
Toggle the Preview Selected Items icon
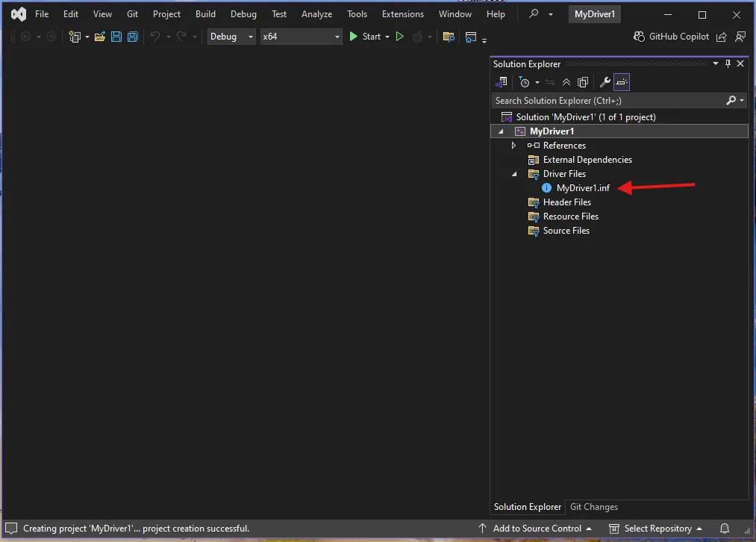tap(622, 82)
